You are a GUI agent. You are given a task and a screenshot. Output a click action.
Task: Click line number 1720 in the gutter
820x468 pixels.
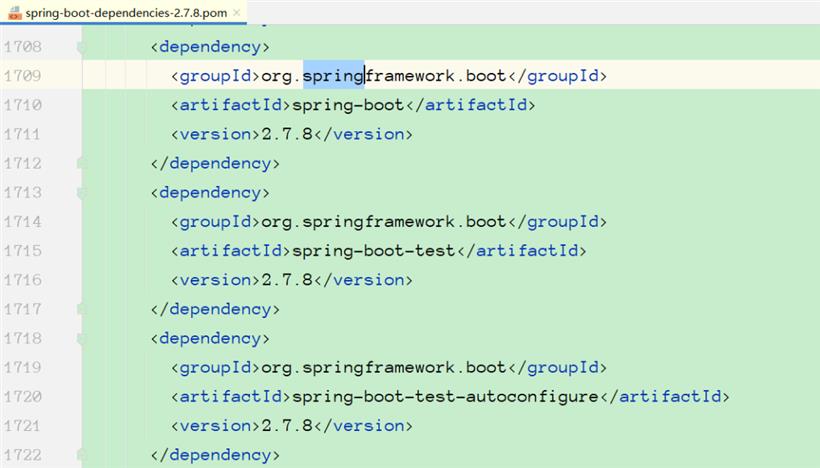point(22,396)
